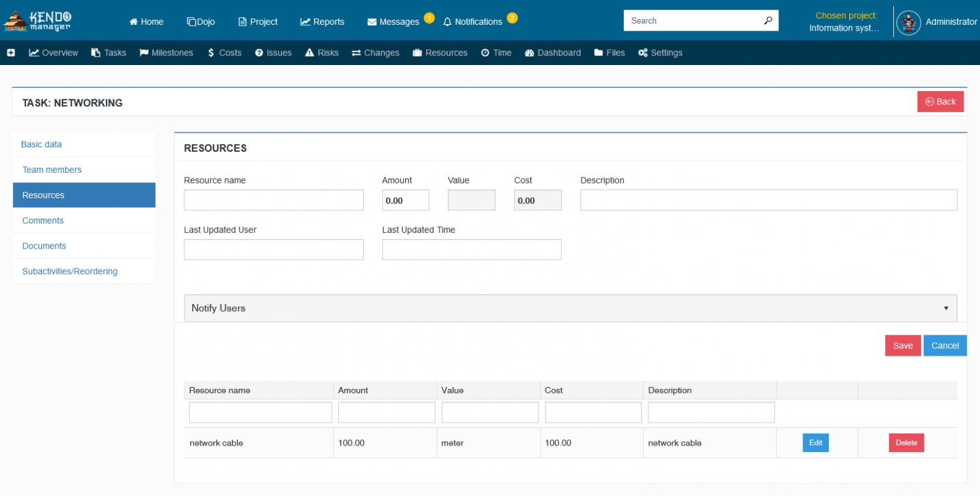Open the Issues section
This screenshot has width=980, height=496.
point(273,53)
